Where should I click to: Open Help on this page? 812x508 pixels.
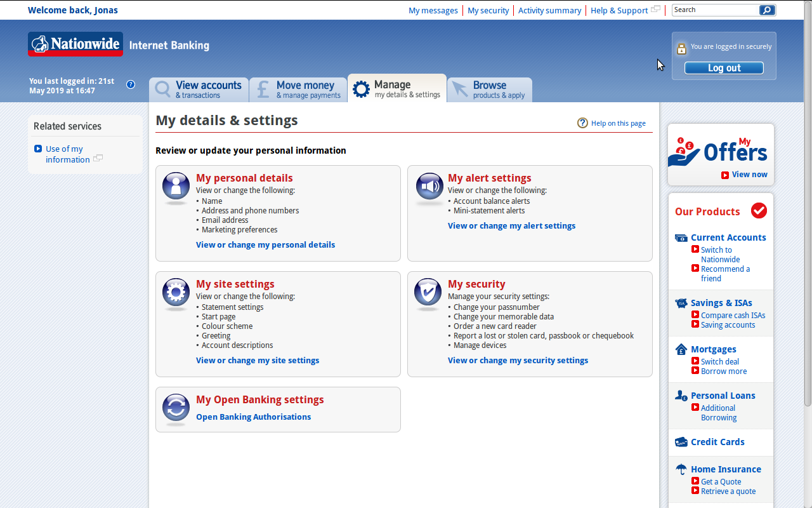click(x=618, y=123)
